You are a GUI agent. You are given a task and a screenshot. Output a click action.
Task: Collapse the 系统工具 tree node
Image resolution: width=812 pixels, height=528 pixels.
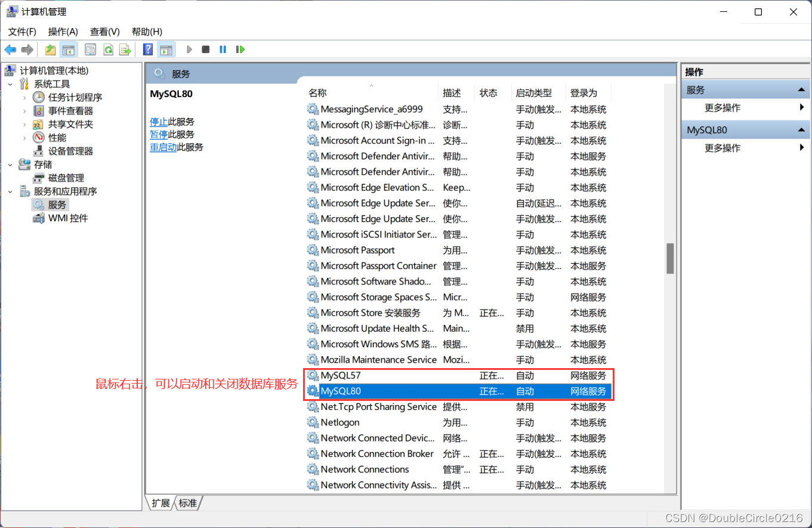tap(10, 84)
